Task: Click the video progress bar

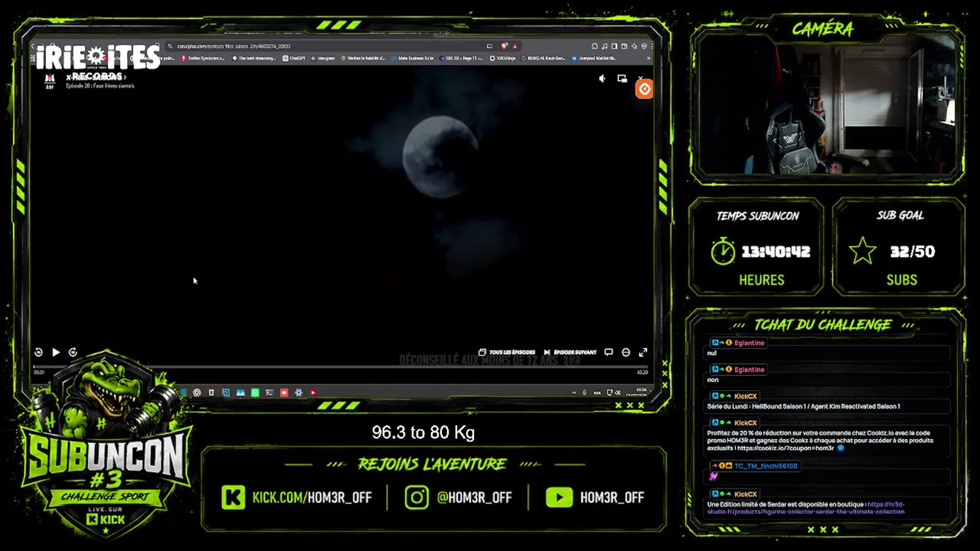Action: tap(341, 367)
